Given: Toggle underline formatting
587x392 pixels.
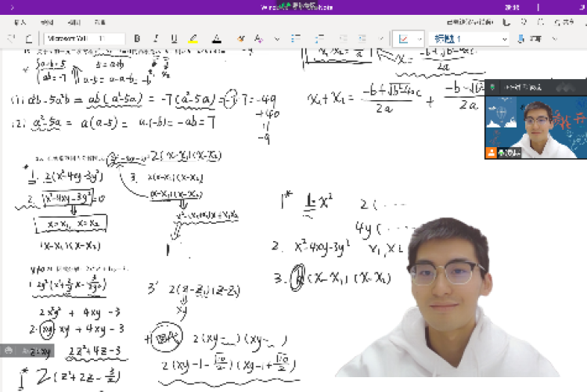Looking at the screenshot, I should coord(174,38).
